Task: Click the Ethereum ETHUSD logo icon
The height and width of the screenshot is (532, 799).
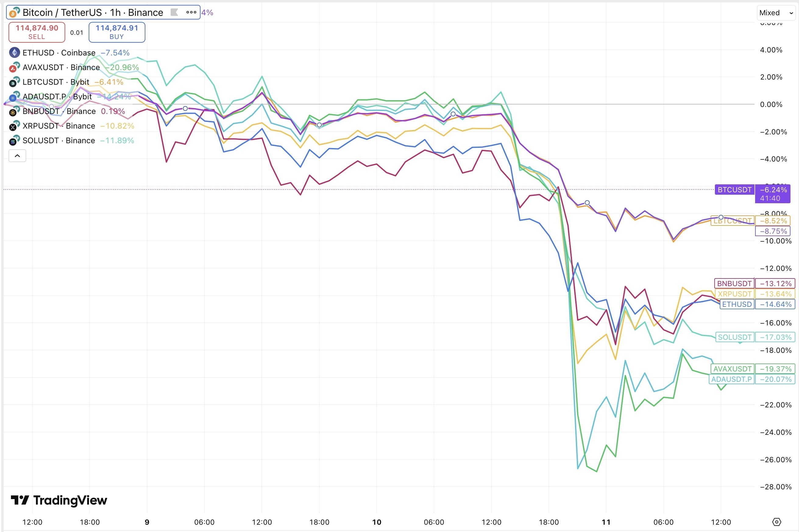Action: (x=14, y=53)
